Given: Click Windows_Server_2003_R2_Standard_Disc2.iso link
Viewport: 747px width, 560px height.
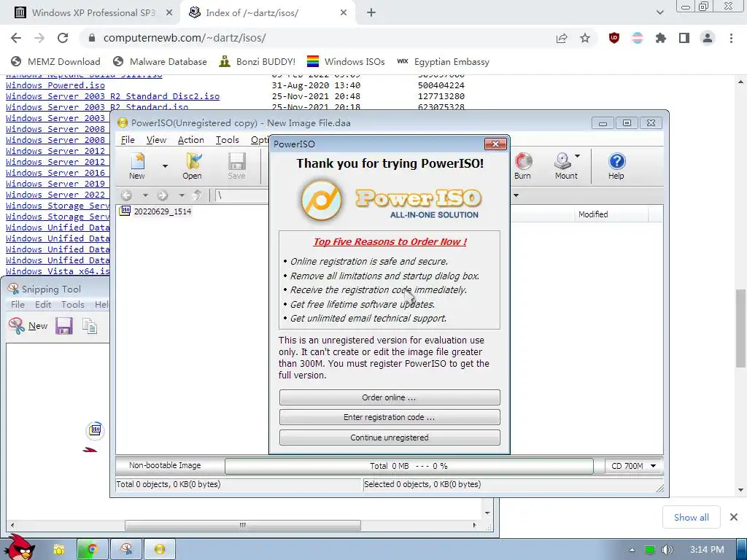Looking at the screenshot, I should pyautogui.click(x=112, y=96).
